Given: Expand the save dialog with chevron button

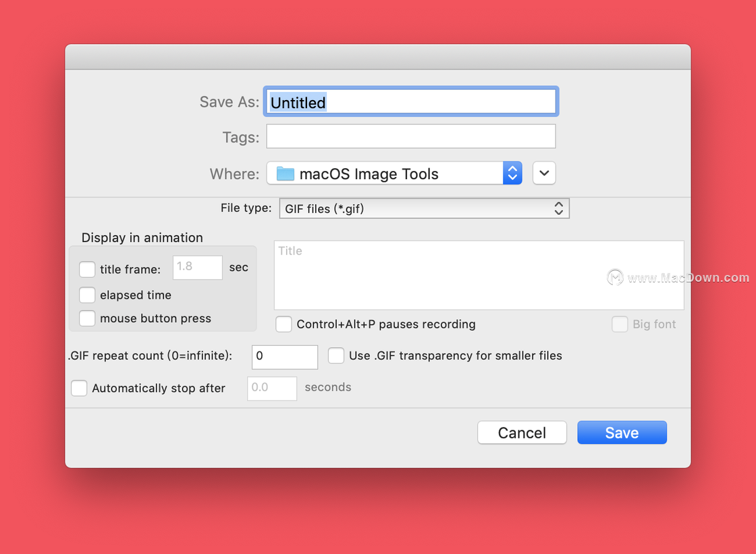Looking at the screenshot, I should point(544,173).
